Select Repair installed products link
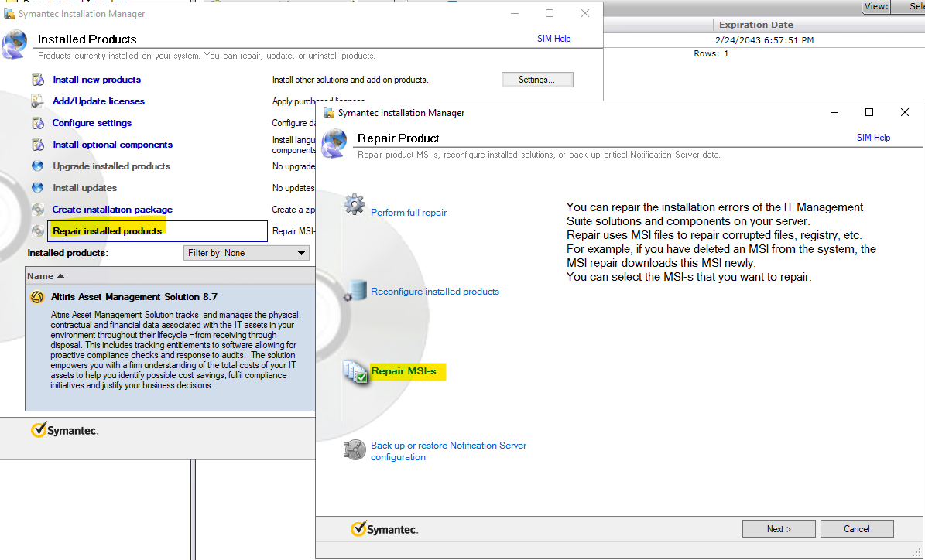 108,231
